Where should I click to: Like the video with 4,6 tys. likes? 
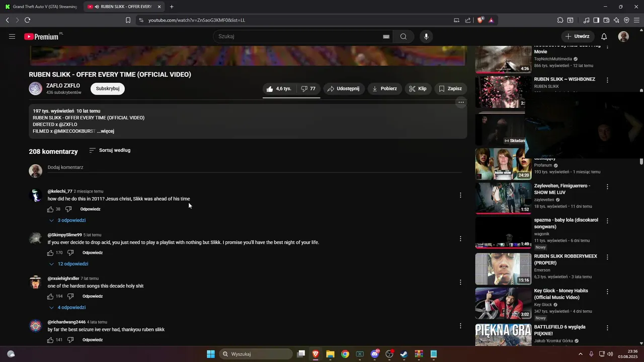pyautogui.click(x=279, y=88)
